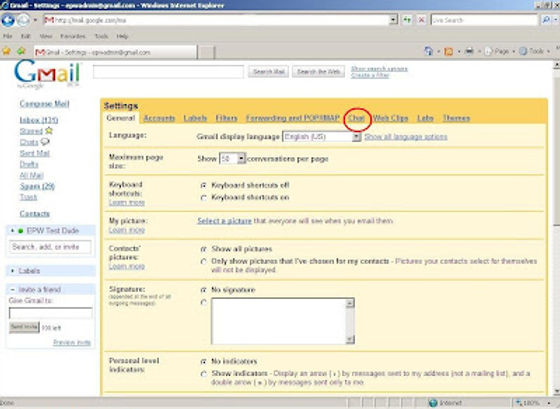Click the Live Search magnifier icon
Screen dimensions: 560x409
point(545,20)
